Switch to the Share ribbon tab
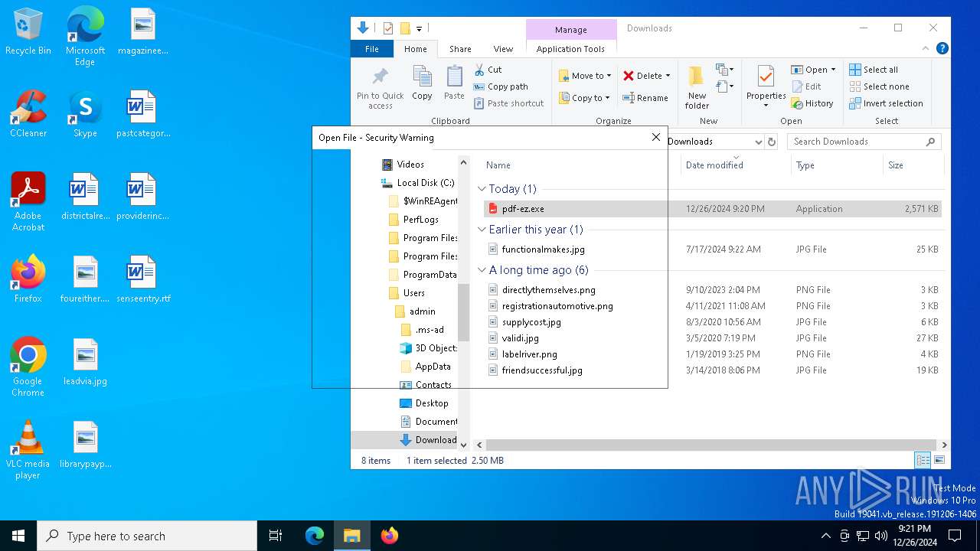 click(460, 49)
